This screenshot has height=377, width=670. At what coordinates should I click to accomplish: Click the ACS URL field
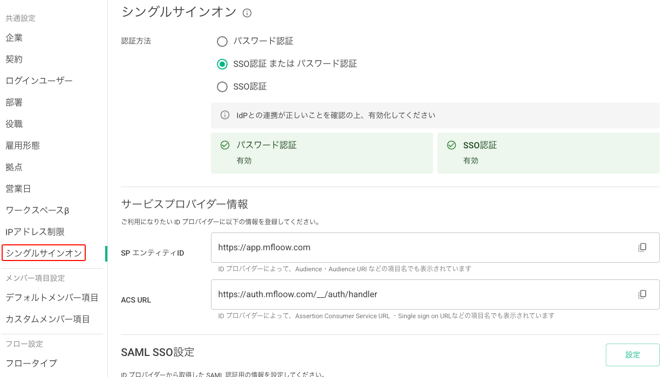coord(435,294)
